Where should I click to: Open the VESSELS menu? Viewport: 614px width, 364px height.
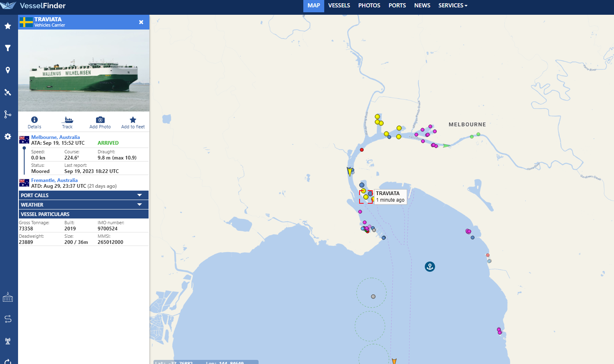[x=339, y=5]
